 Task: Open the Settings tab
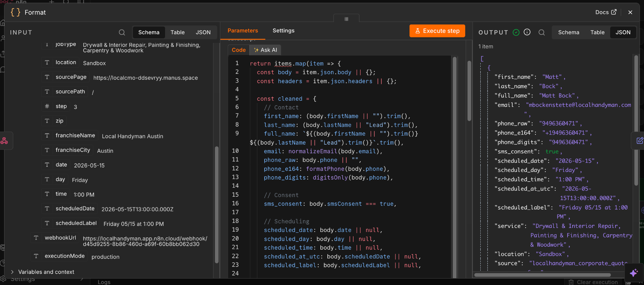[x=283, y=31]
